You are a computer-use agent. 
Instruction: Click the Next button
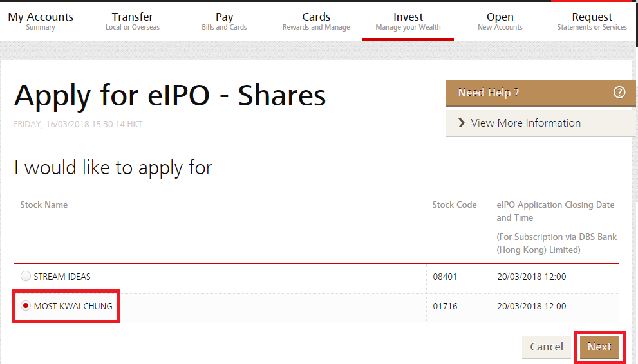click(x=599, y=347)
